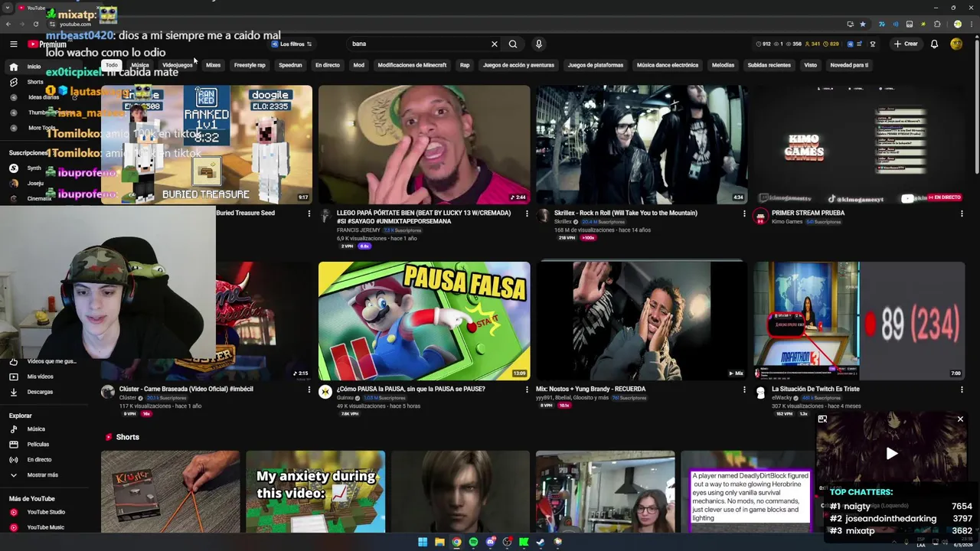The image size is (980, 551).
Task: Select the Rap filter chip
Action: [465, 65]
